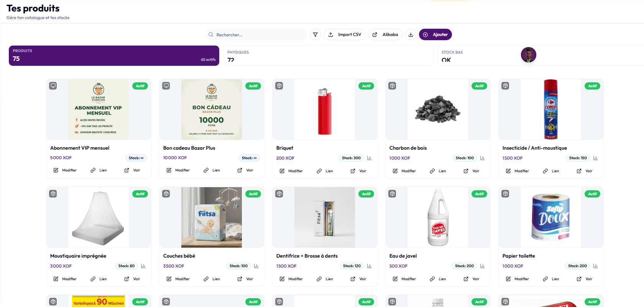Click Modifier on Dentifrice + Brosse à dents
The width and height of the screenshot is (644, 307).
(291, 279)
